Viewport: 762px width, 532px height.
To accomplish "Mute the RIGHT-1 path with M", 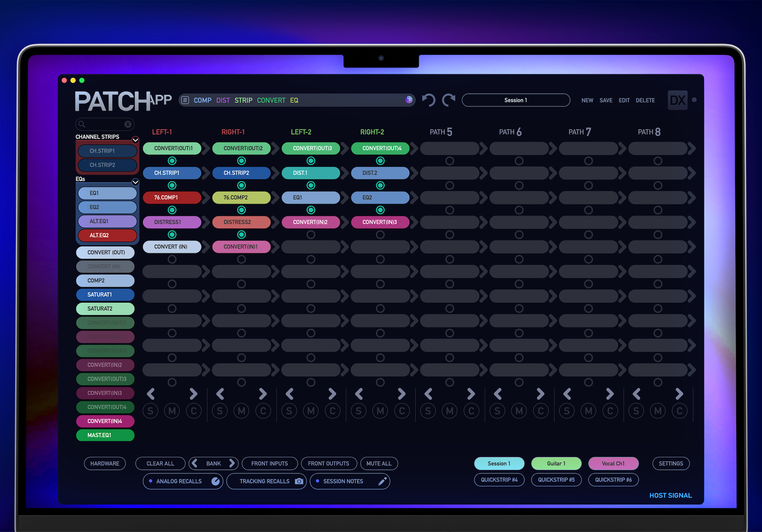I will coord(241,411).
